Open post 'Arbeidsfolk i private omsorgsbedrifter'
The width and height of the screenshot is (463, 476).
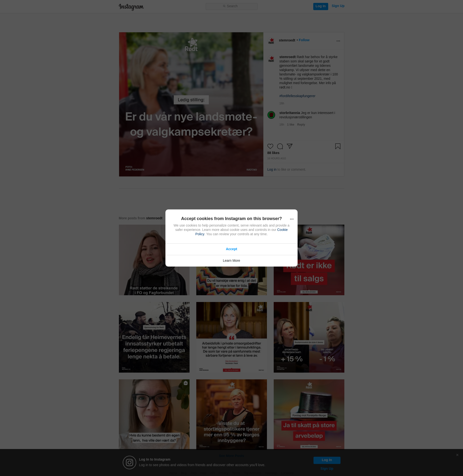231,337
